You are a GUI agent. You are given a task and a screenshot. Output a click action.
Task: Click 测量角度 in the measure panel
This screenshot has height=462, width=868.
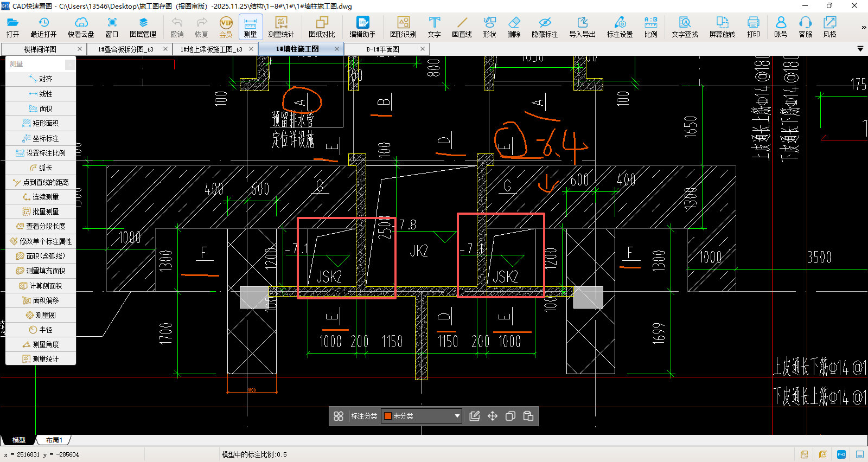point(41,344)
